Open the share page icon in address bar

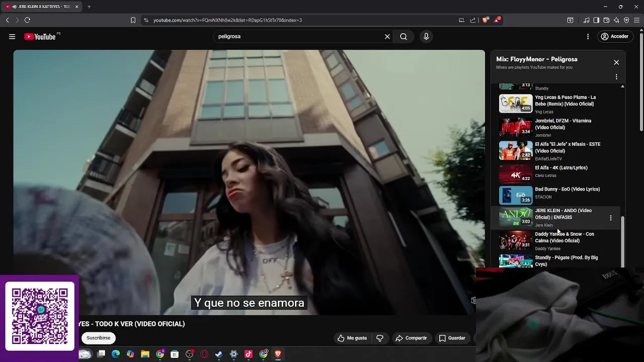coord(473,20)
